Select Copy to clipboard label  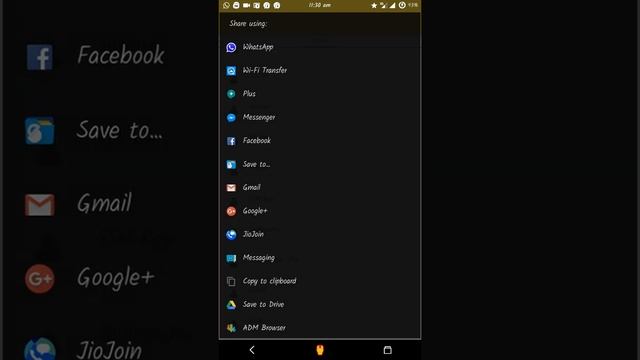click(x=269, y=281)
